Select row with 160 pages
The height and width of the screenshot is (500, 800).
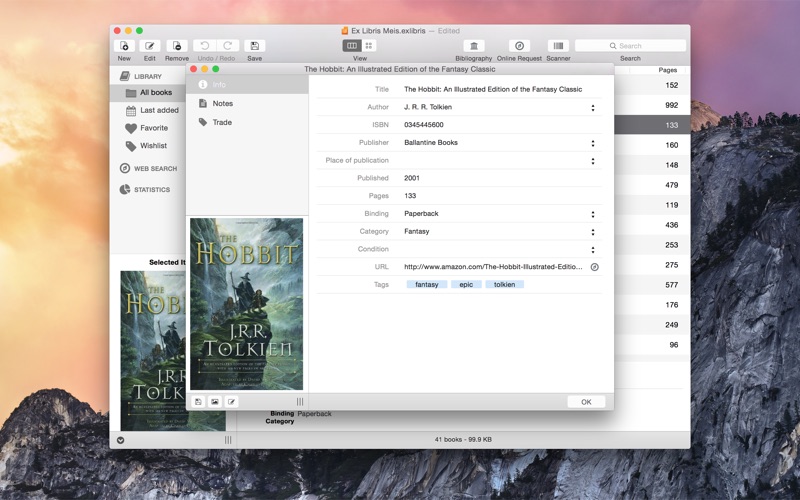652,145
